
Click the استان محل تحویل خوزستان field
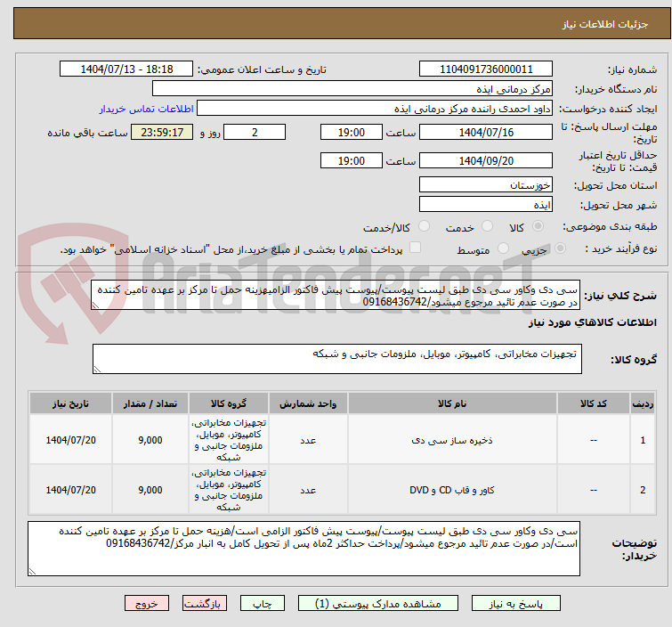(x=486, y=185)
